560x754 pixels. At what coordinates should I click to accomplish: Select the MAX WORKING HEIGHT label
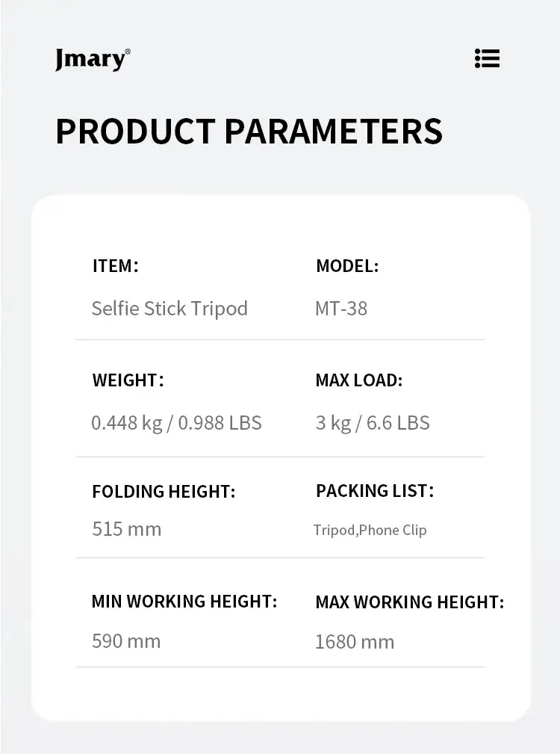pos(410,602)
